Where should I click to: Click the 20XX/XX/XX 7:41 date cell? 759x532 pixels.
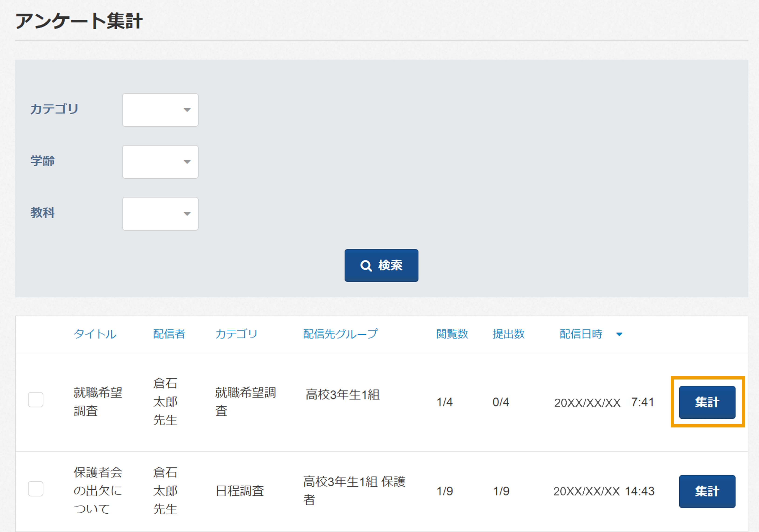[x=604, y=403]
